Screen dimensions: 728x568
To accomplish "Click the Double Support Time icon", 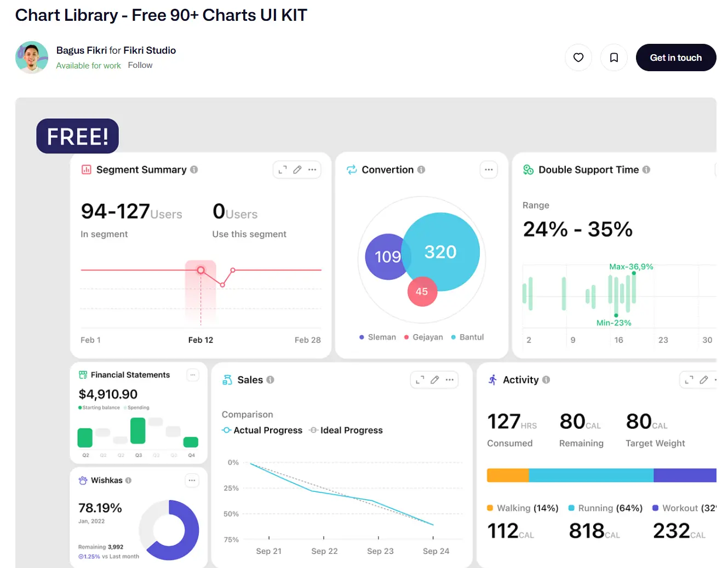I will coord(528,170).
